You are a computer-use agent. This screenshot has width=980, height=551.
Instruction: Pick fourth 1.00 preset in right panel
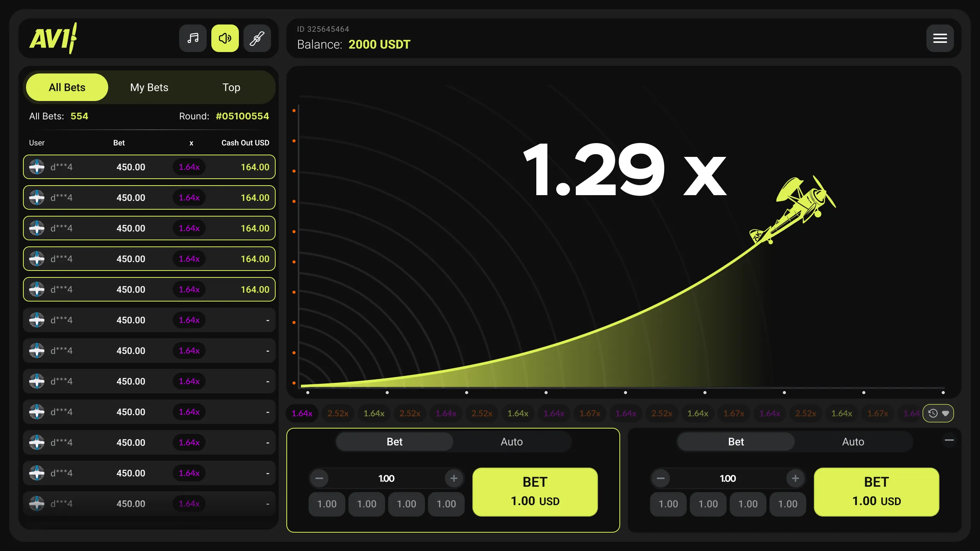(788, 504)
